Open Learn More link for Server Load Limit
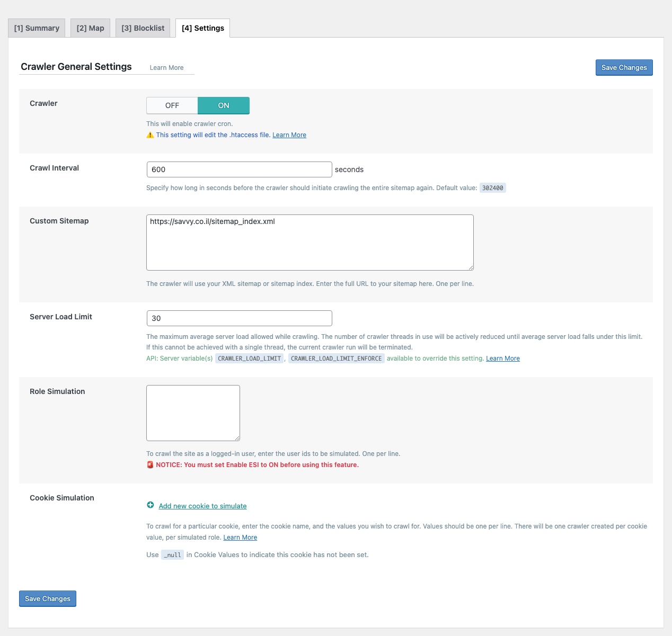672x636 pixels. coord(503,359)
